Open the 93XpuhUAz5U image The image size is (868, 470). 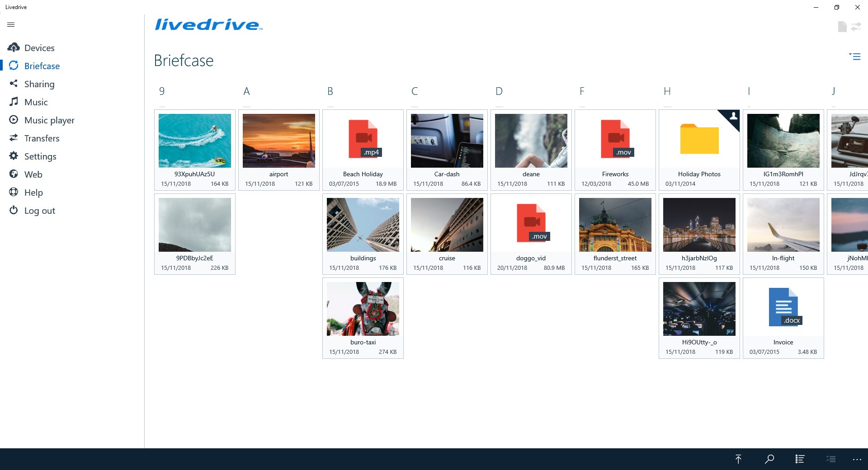coord(195,150)
